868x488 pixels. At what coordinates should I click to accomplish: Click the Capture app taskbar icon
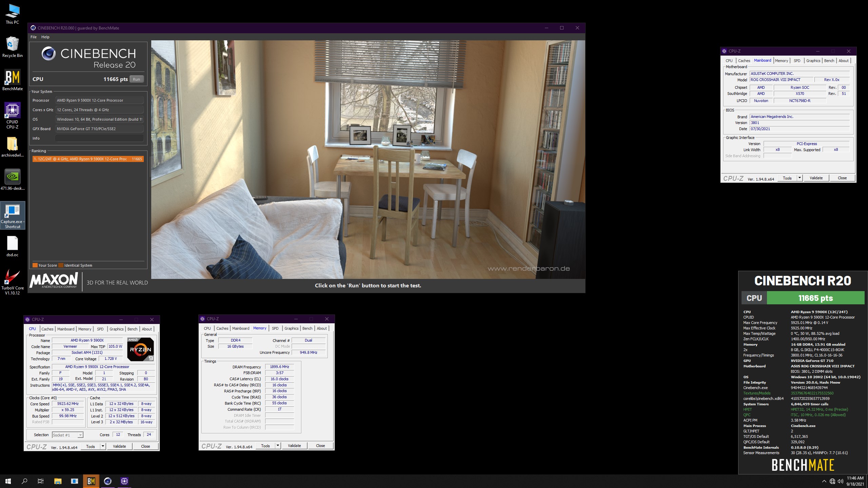pyautogui.click(x=75, y=481)
